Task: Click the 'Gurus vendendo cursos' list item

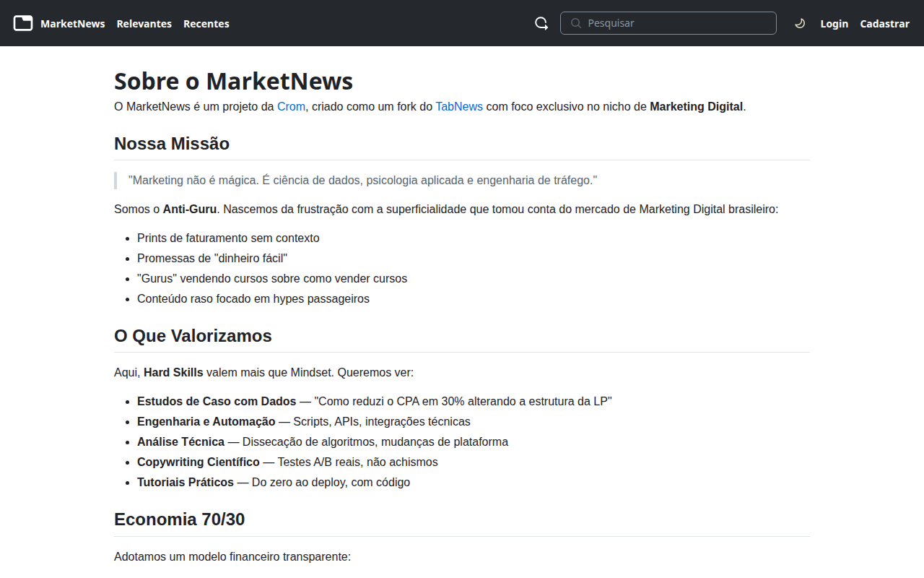Action: pos(272,278)
